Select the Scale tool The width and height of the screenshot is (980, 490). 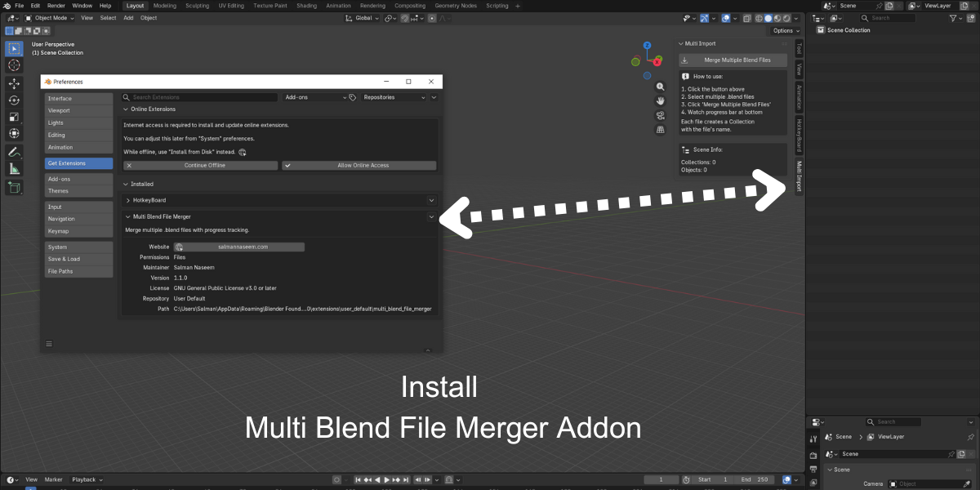(14, 117)
